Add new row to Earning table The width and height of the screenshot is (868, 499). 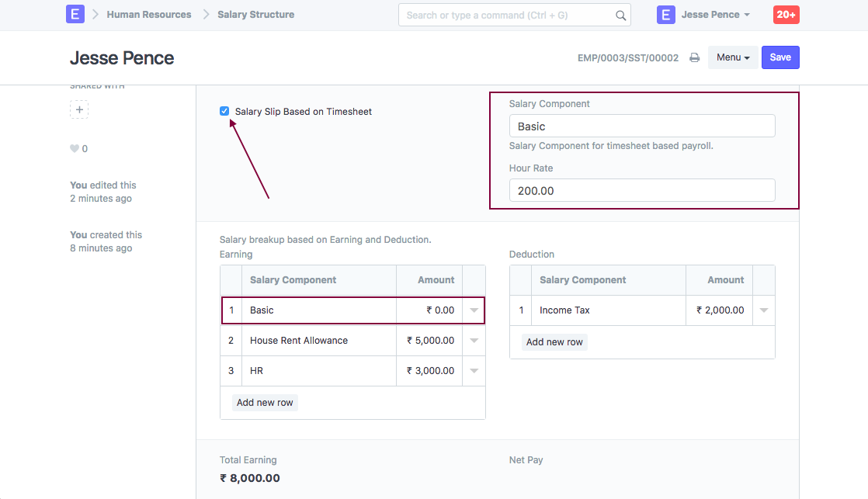point(265,403)
